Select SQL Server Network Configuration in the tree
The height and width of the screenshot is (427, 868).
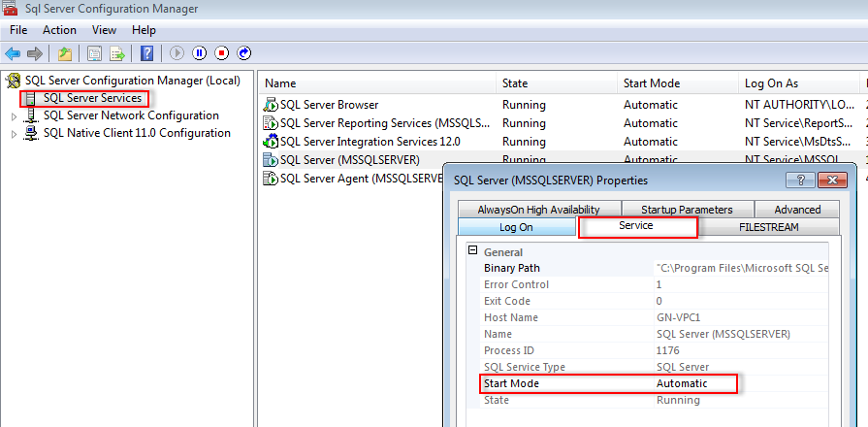click(x=131, y=115)
